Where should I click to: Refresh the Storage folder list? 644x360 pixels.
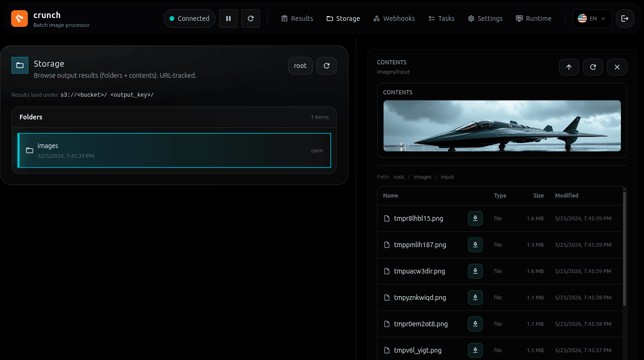click(327, 66)
